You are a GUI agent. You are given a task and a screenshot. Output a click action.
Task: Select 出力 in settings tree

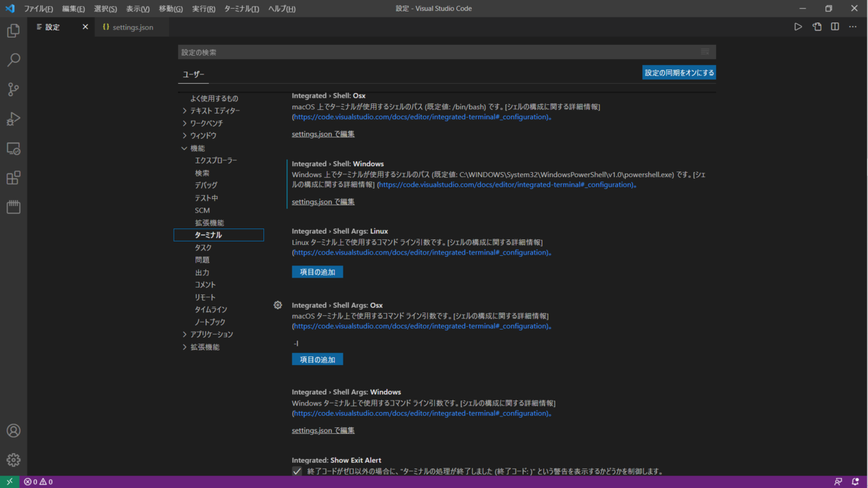(x=202, y=273)
